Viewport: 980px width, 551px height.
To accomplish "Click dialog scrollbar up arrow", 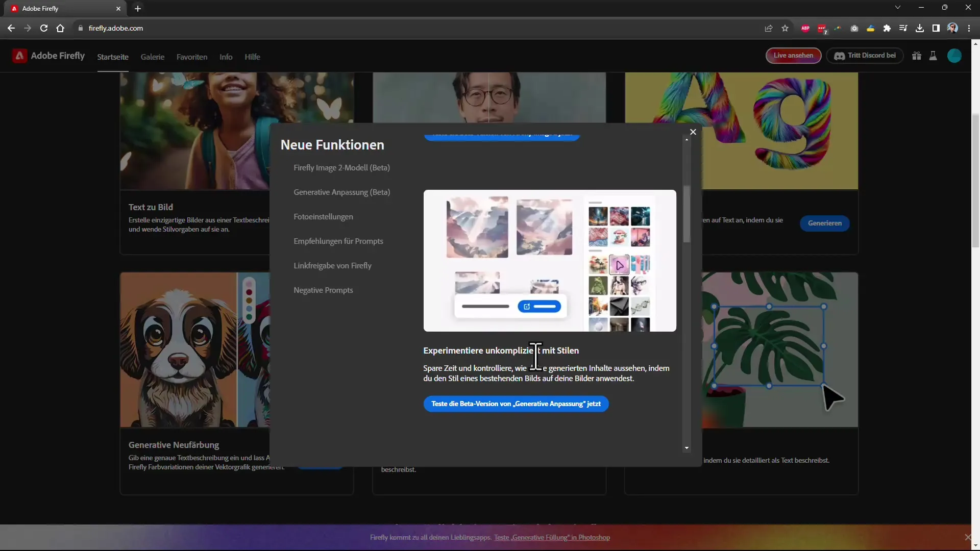I will click(687, 140).
